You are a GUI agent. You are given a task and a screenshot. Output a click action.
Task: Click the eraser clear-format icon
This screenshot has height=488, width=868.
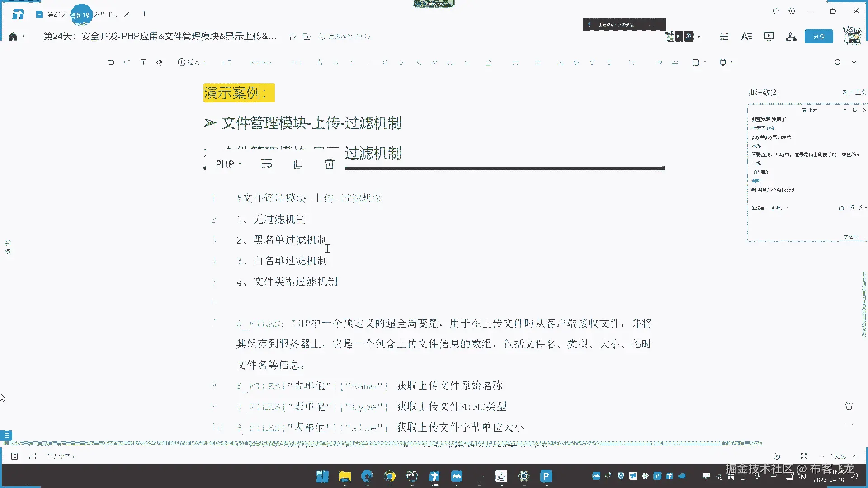point(160,62)
